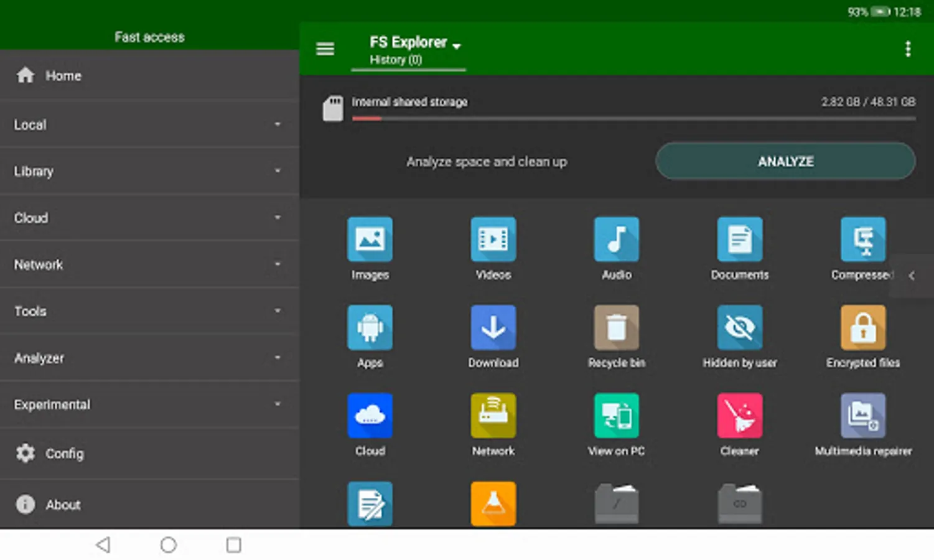The image size is (934, 560).
Task: Open Encrypted files
Action: coord(862,328)
